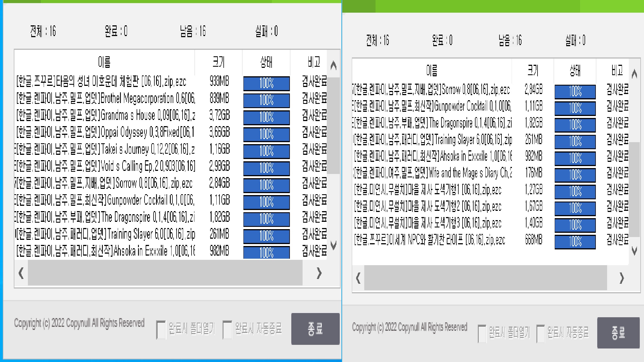The height and width of the screenshot is (362, 644).
Task: Click progress bar of Brothel Megacorporation row
Action: [x=267, y=100]
